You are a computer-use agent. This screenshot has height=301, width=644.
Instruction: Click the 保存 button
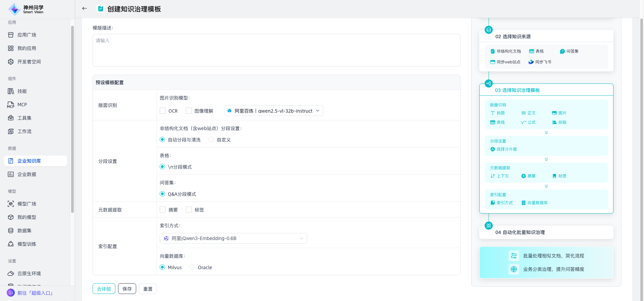[127, 289]
